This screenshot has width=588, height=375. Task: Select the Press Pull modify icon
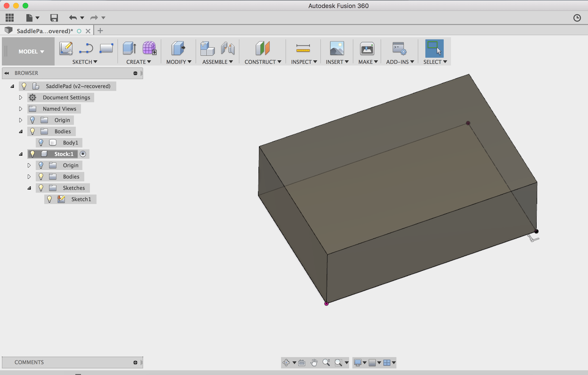[x=178, y=48]
